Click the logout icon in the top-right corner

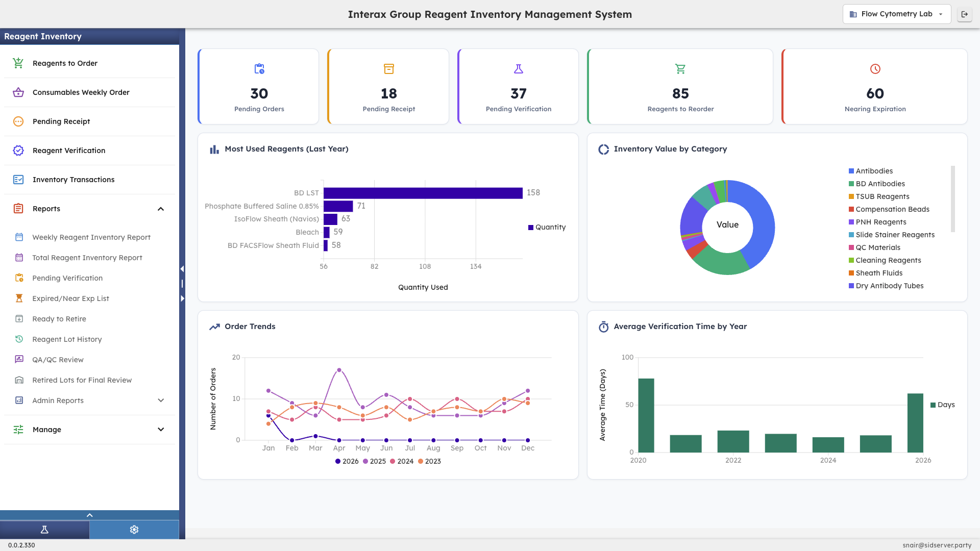point(965,14)
